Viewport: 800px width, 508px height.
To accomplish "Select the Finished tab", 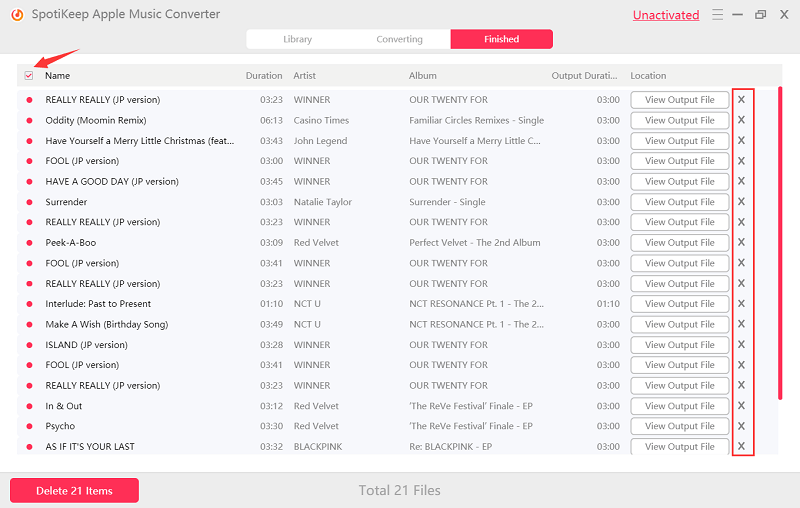I will 502,39.
